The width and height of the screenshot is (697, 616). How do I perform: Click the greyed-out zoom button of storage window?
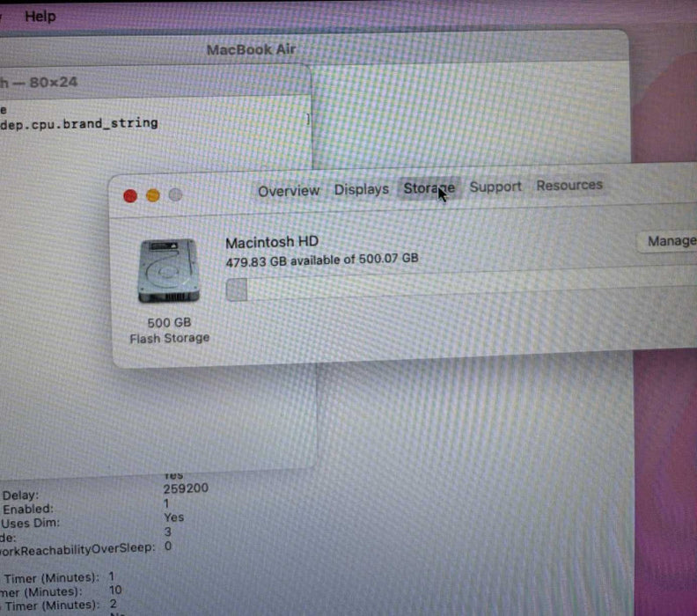[x=176, y=194]
